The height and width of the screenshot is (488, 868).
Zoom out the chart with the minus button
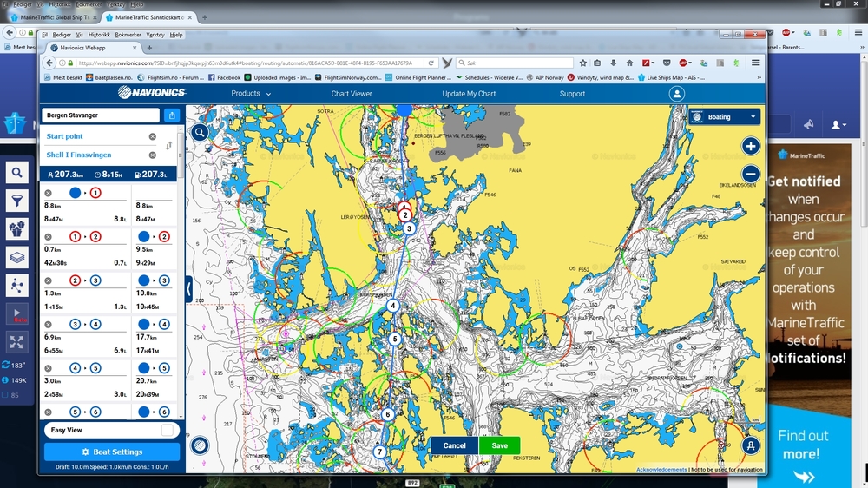click(x=751, y=174)
